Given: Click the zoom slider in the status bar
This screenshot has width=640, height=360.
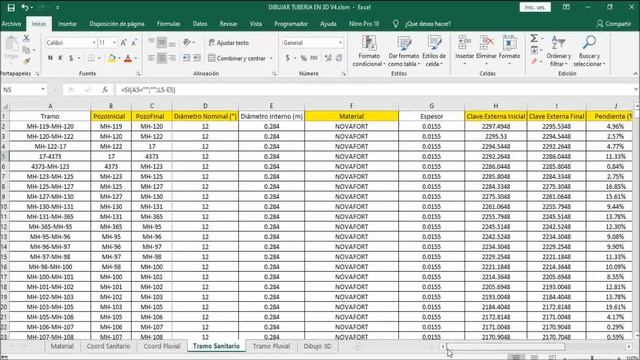Looking at the screenshot, I should tap(592, 358).
